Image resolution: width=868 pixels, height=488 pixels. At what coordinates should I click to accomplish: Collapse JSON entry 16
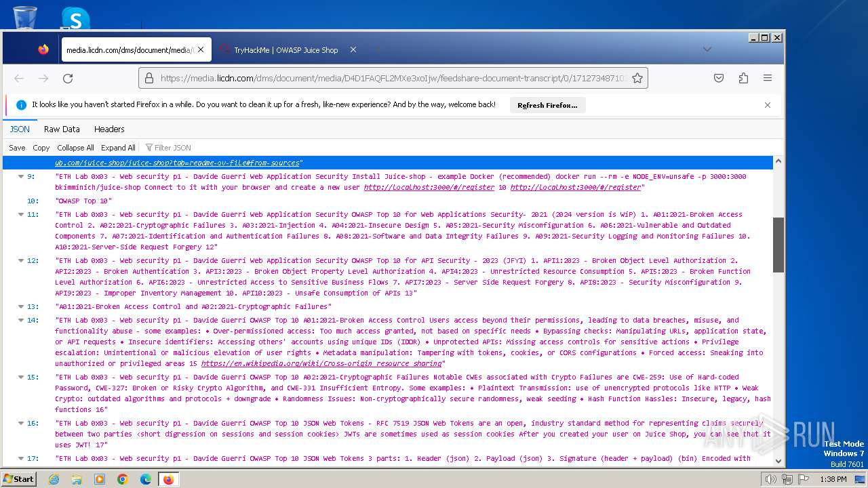click(x=21, y=423)
